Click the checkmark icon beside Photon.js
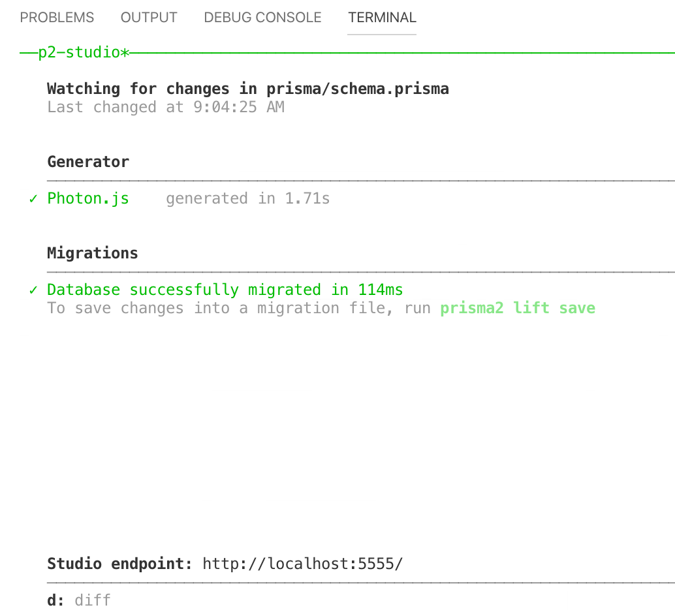 tap(32, 198)
